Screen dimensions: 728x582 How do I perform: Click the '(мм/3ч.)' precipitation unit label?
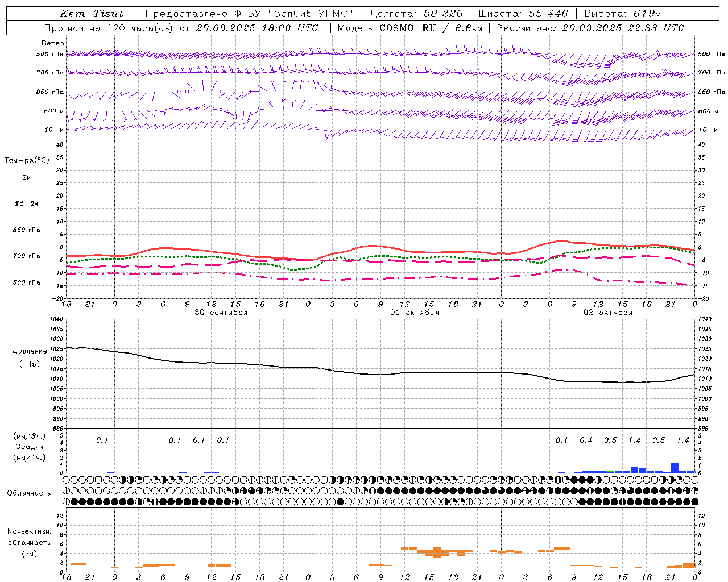click(30, 436)
